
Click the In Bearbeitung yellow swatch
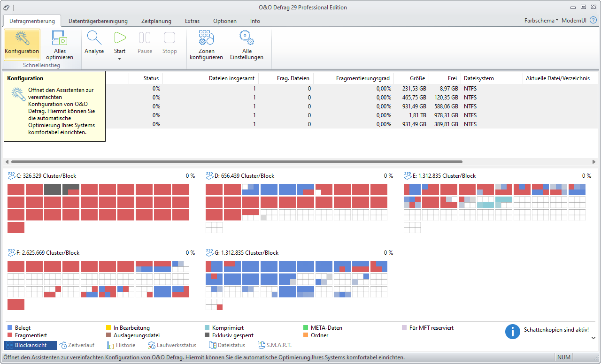pos(109,328)
